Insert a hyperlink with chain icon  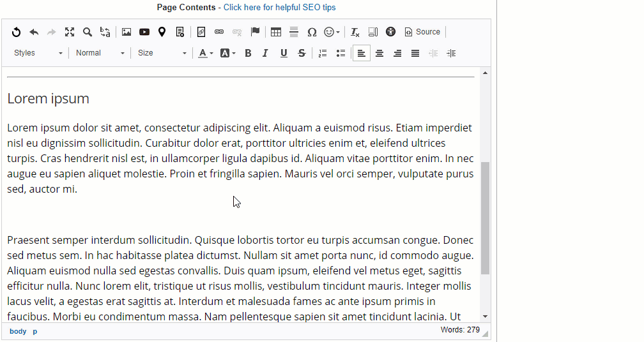[x=219, y=32]
